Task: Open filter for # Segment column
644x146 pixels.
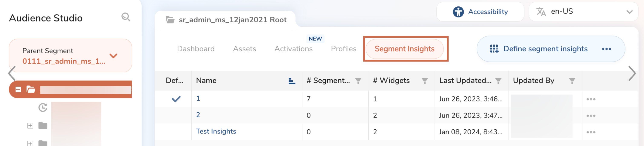Action: coord(358,81)
